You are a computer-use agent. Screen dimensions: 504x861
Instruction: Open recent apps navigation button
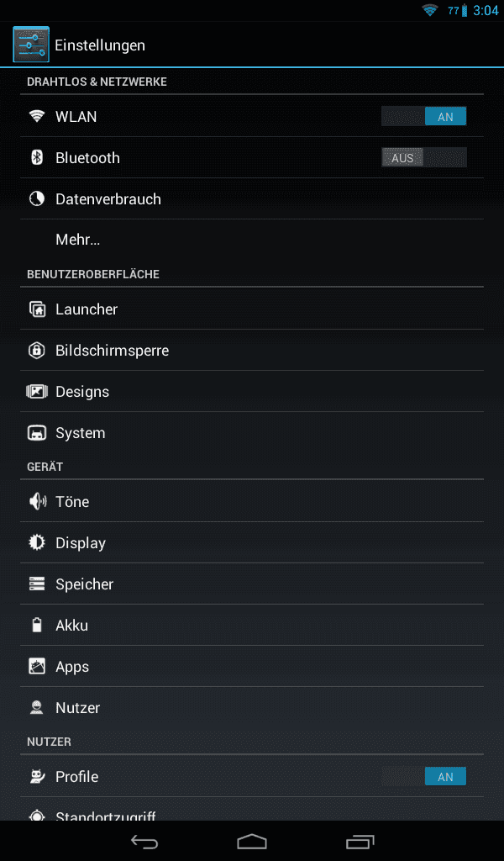360,841
